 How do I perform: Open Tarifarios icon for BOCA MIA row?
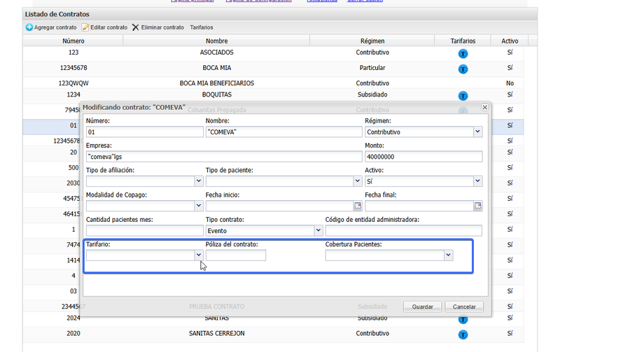pos(463,69)
